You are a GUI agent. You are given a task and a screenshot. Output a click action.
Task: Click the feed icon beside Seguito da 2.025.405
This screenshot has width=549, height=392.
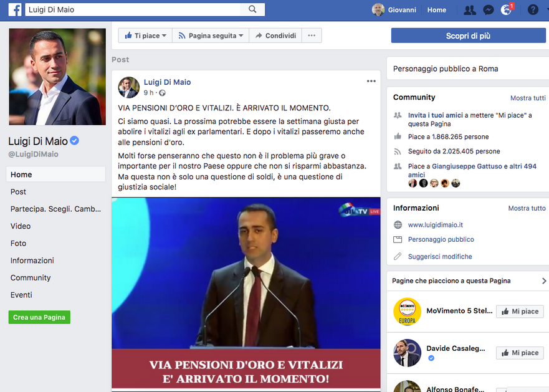click(398, 151)
